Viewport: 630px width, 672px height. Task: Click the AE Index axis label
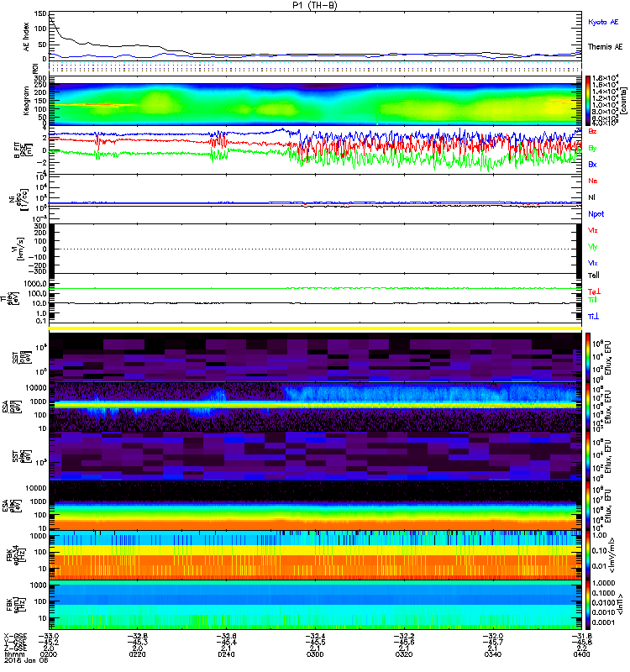[26, 37]
